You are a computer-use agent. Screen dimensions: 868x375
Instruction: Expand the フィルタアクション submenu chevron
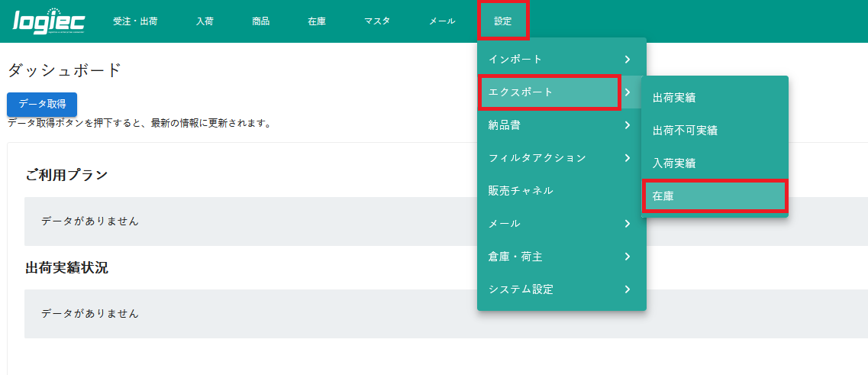627,158
